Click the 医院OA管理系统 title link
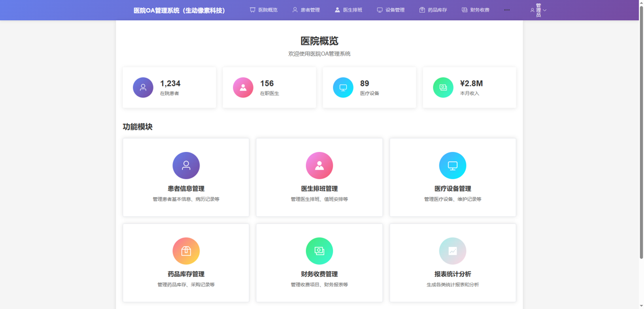 (x=179, y=10)
